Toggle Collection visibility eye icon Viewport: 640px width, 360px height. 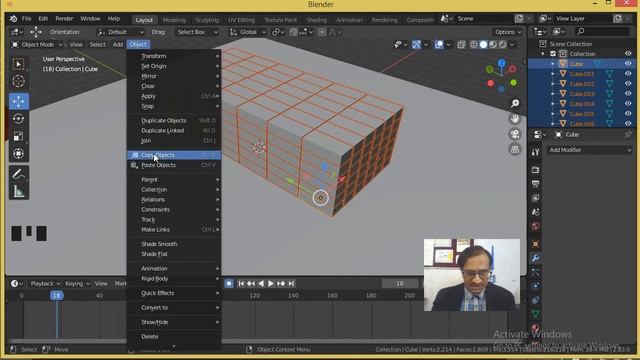pos(628,54)
